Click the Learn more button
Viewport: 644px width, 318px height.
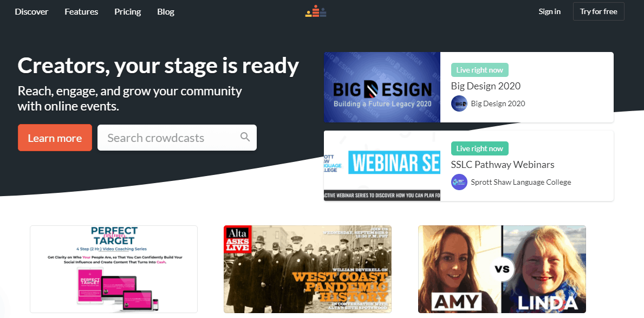point(55,138)
